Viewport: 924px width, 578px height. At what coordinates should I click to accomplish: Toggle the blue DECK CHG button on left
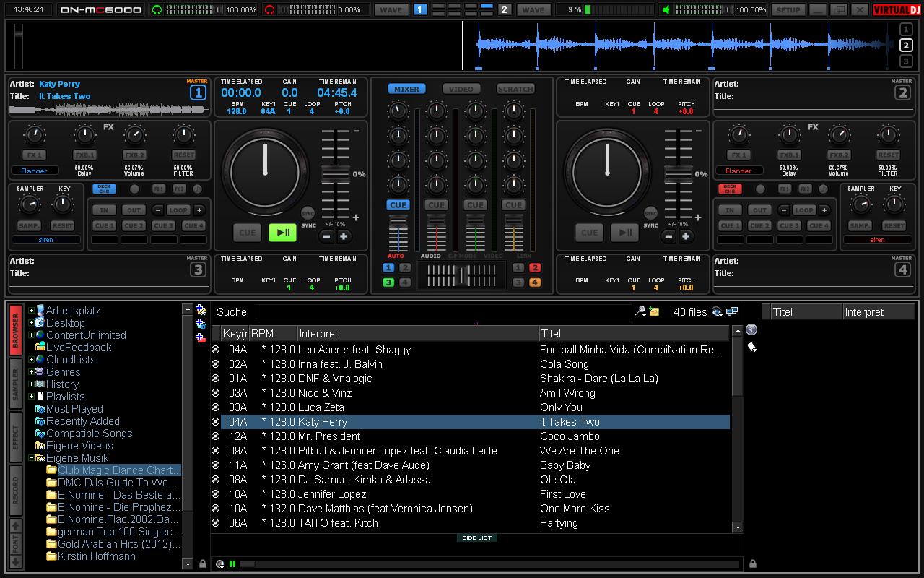[104, 189]
